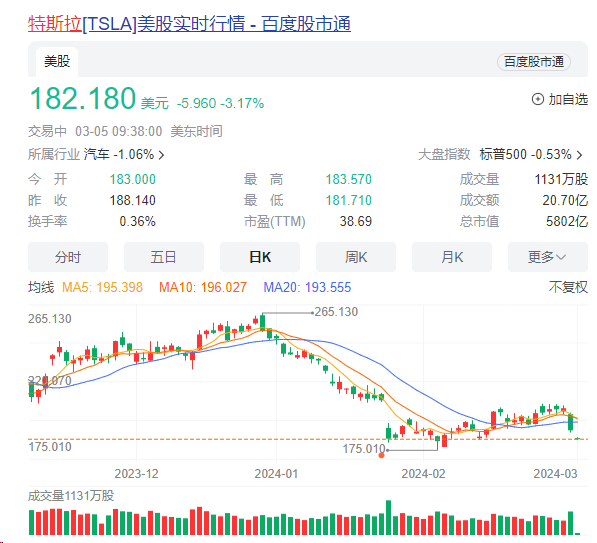Switch to 周K chart tab
The width and height of the screenshot is (597, 543).
point(356,257)
